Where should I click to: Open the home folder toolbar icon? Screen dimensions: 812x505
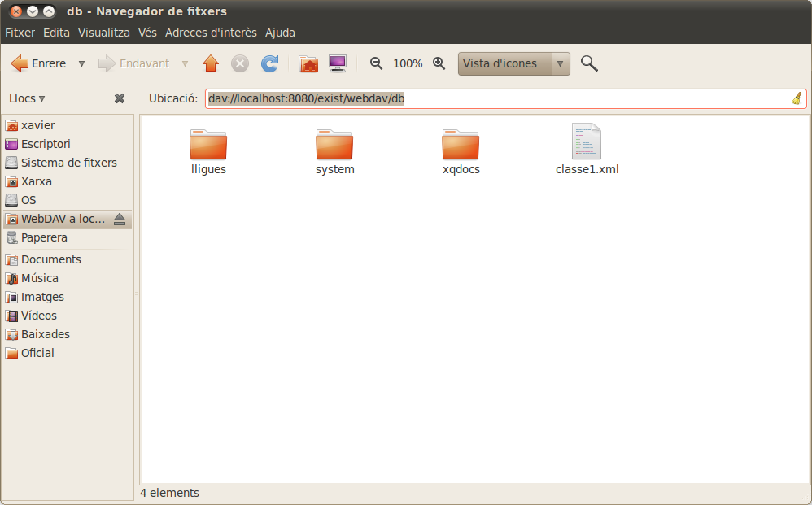pyautogui.click(x=308, y=63)
